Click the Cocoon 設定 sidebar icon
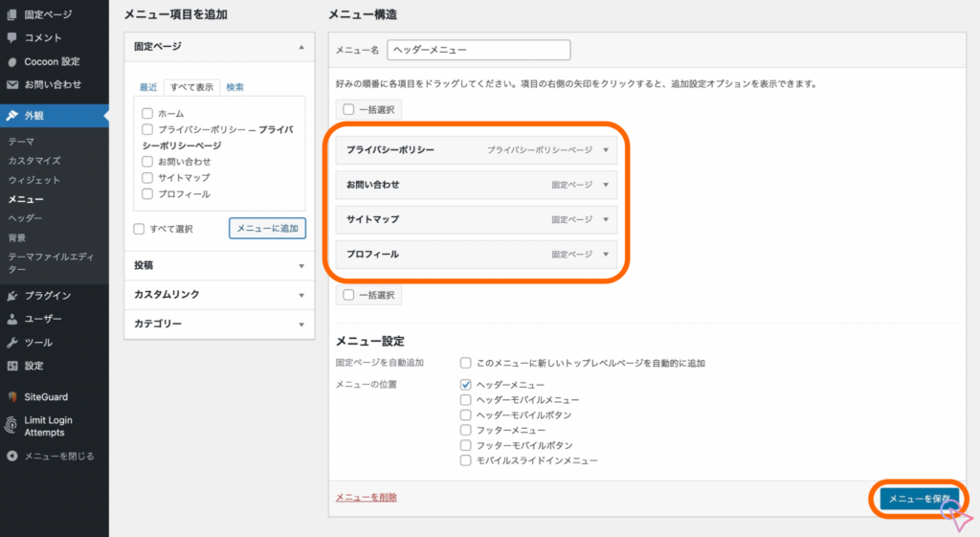The image size is (980, 537). (11, 61)
